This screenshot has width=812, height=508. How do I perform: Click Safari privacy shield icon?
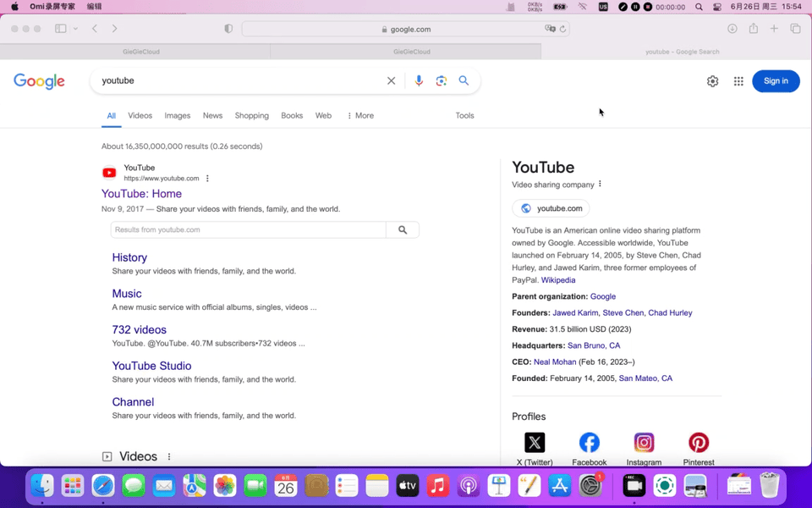228,29
